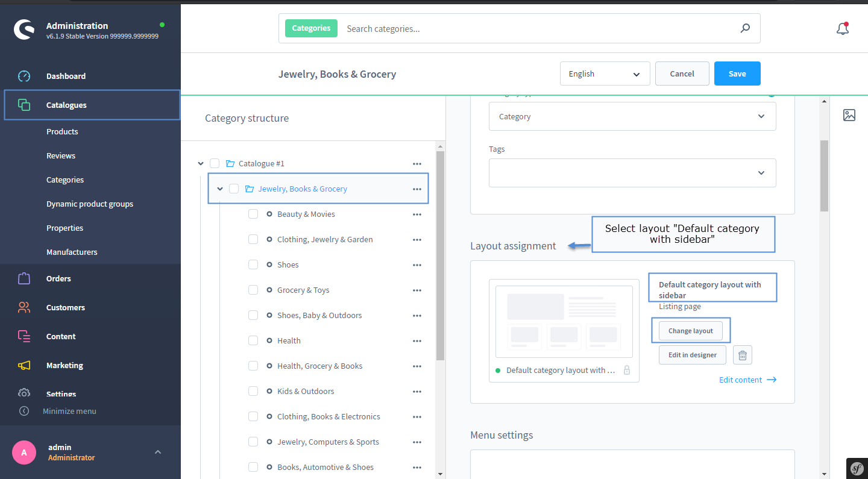Click the search magnifier icon
The height and width of the screenshot is (479, 868).
[x=745, y=28]
